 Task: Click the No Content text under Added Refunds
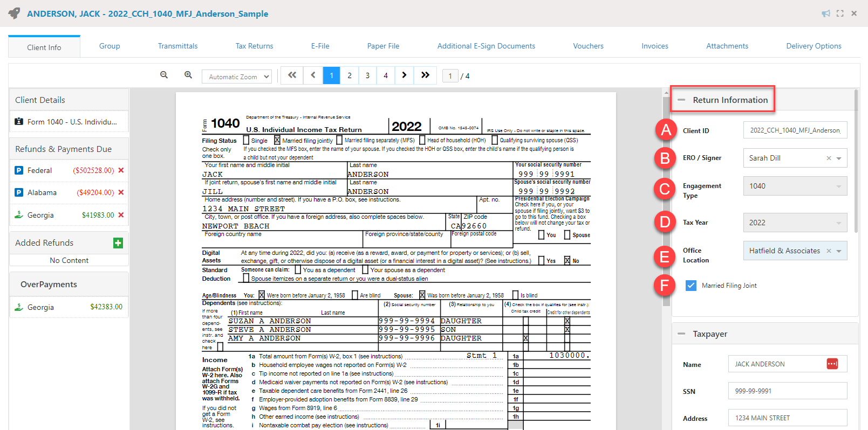[69, 260]
